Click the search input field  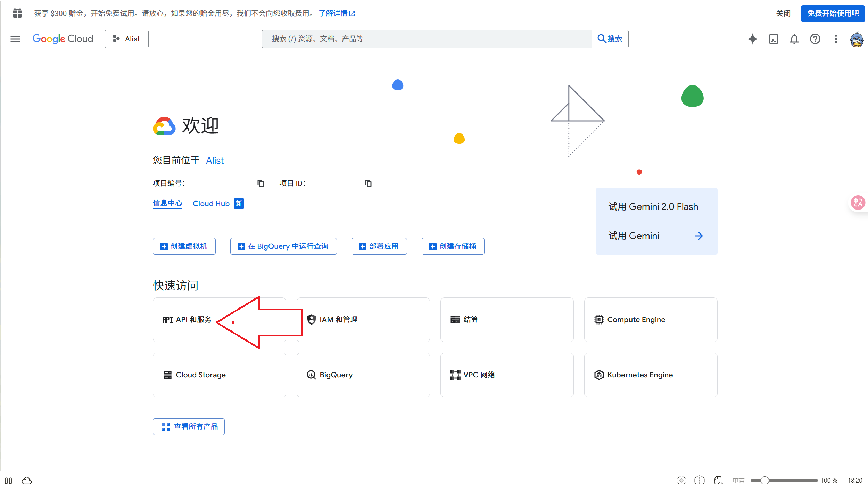pos(427,39)
